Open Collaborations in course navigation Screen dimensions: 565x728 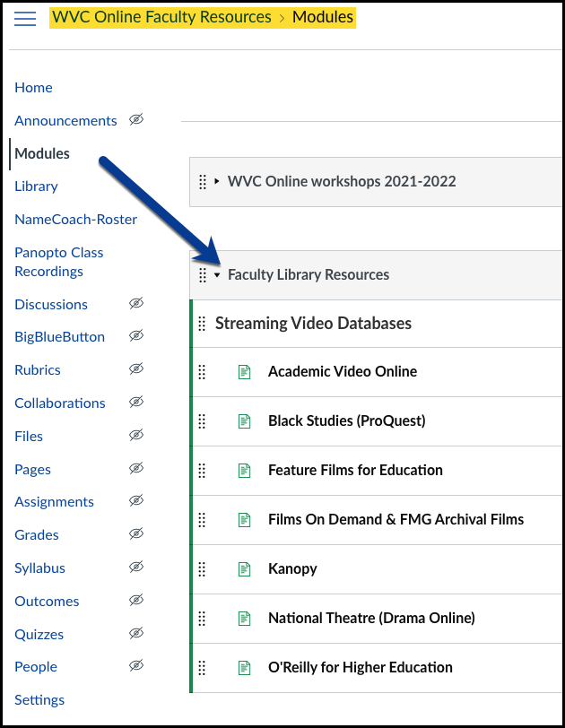coord(60,403)
